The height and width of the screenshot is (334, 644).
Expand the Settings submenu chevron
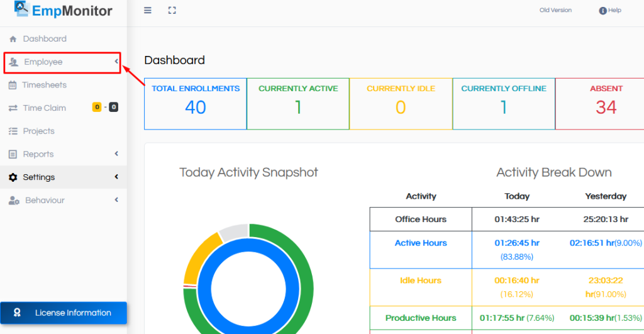(x=116, y=177)
